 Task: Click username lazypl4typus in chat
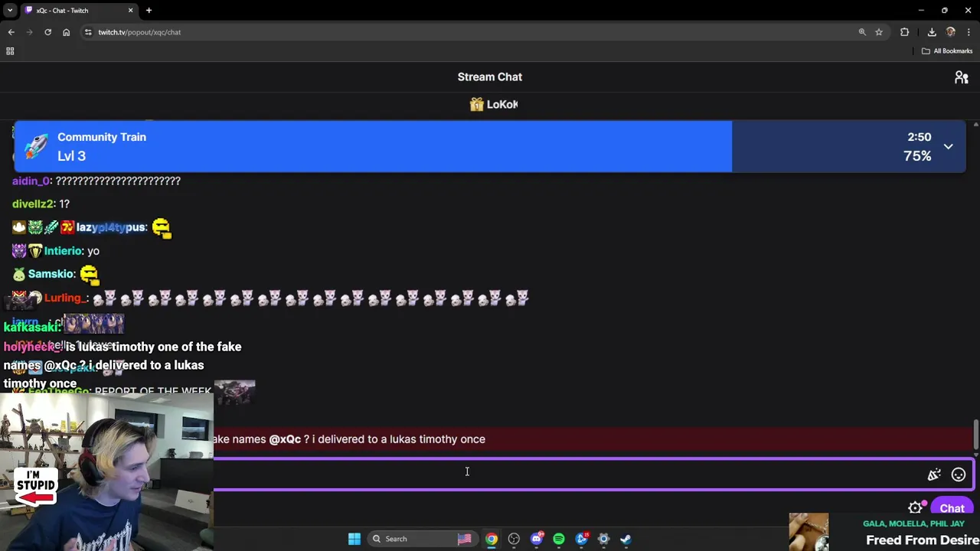(111, 227)
